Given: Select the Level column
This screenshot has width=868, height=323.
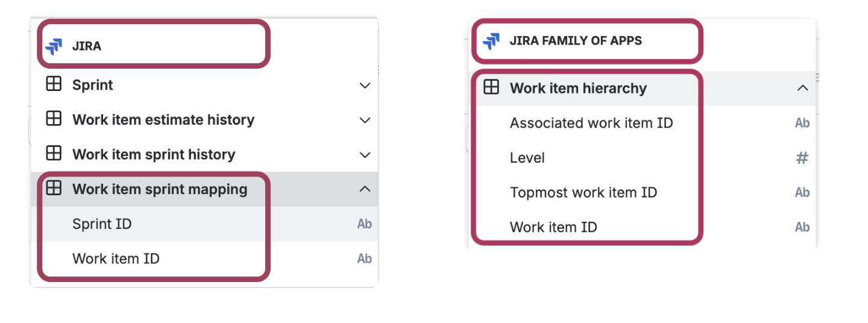Looking at the screenshot, I should point(642,158).
